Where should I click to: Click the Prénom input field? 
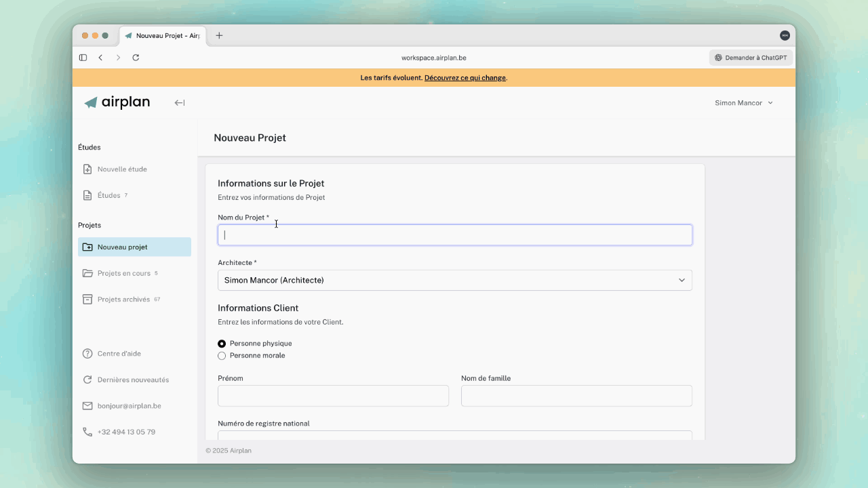(x=333, y=396)
